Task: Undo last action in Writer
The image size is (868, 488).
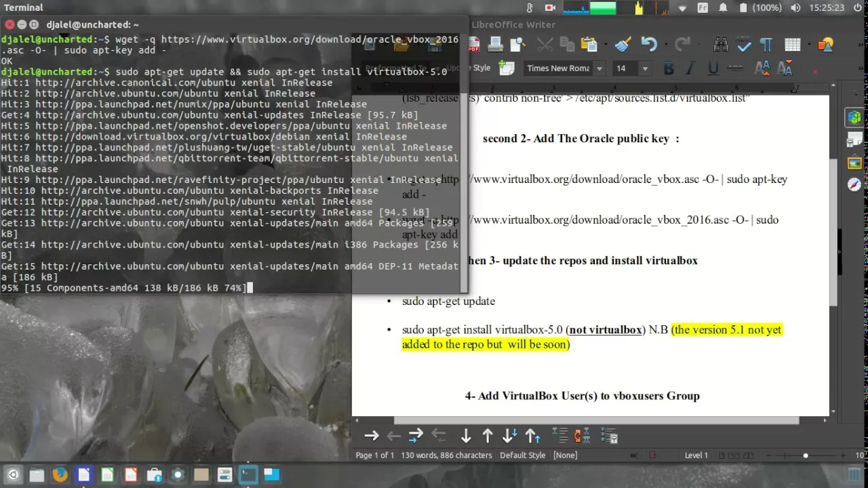Action: [x=648, y=45]
